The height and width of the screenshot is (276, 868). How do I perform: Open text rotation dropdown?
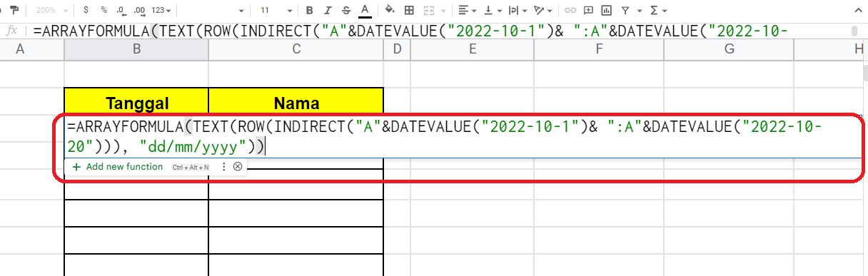[x=542, y=11]
